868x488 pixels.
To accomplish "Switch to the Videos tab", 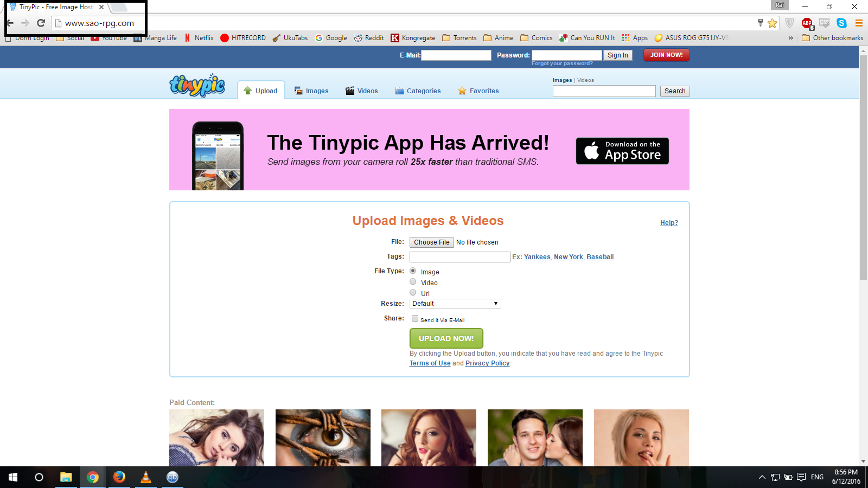I will coord(362,91).
